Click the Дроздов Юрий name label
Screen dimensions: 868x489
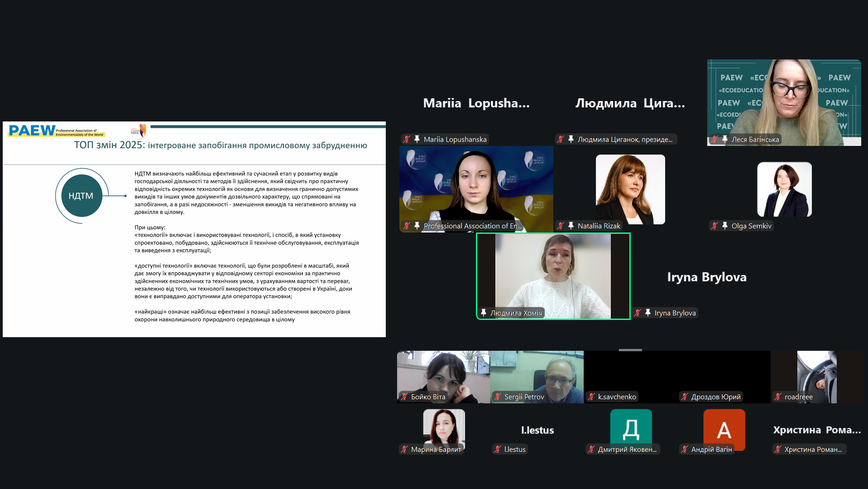[x=715, y=397]
